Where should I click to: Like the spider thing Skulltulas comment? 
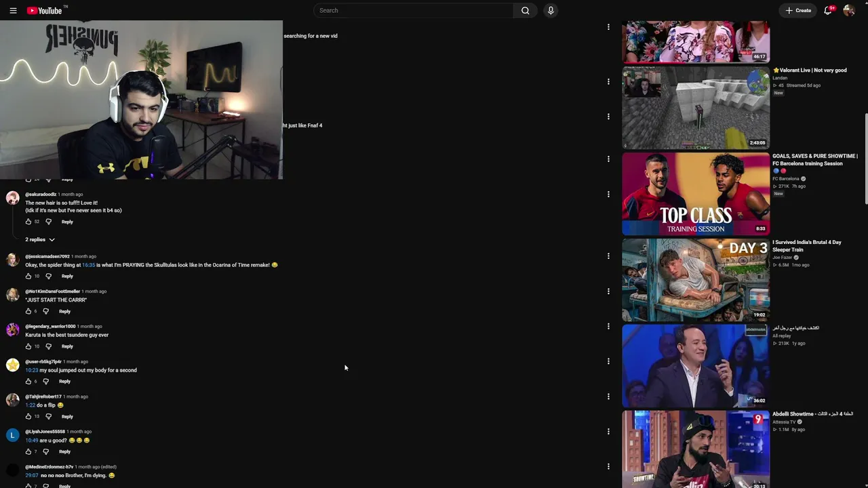28,276
